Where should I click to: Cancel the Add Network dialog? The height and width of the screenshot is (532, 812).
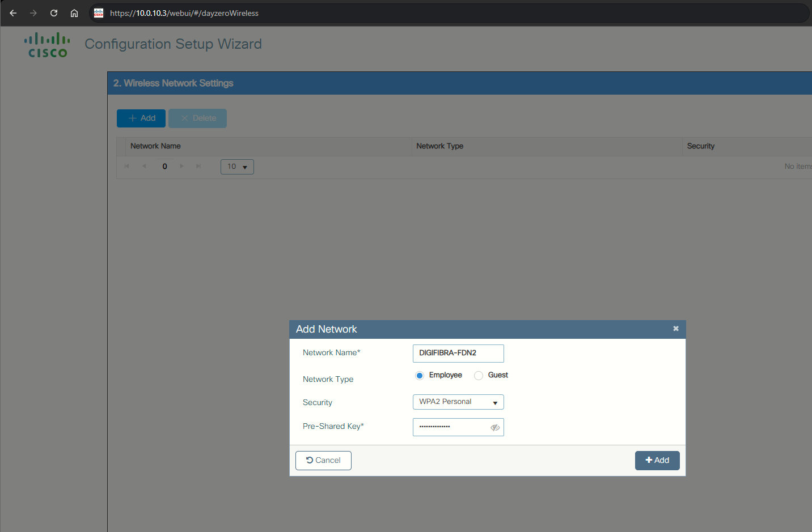tap(323, 461)
